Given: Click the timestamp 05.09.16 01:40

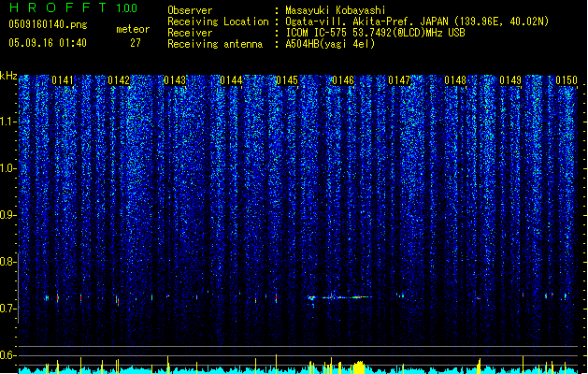Looking at the screenshot, I should coord(48,43).
